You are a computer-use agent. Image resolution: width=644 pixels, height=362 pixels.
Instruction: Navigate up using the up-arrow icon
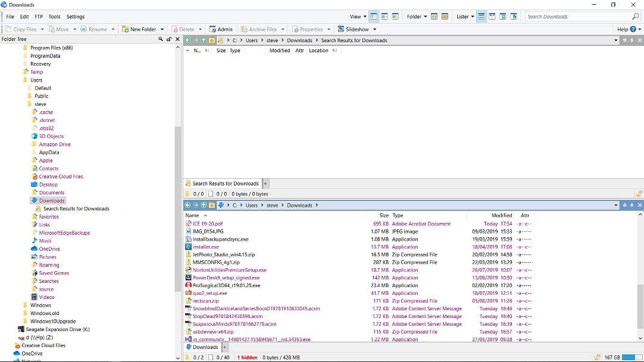coord(204,40)
